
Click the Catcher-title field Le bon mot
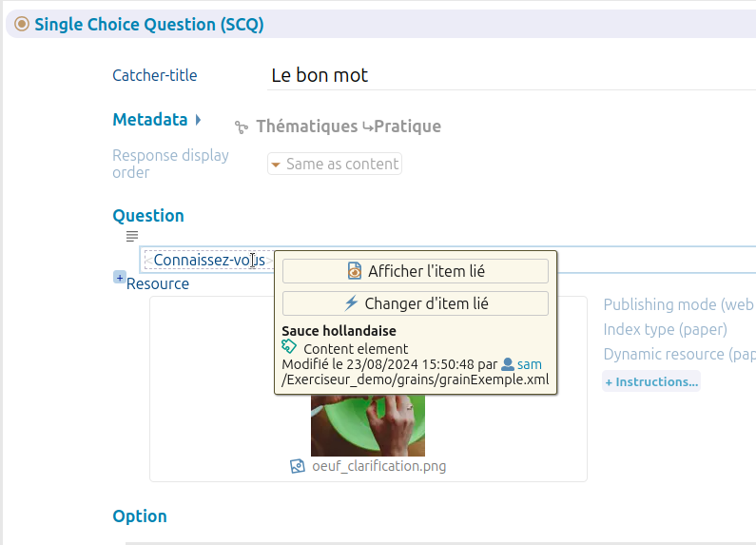pos(511,76)
